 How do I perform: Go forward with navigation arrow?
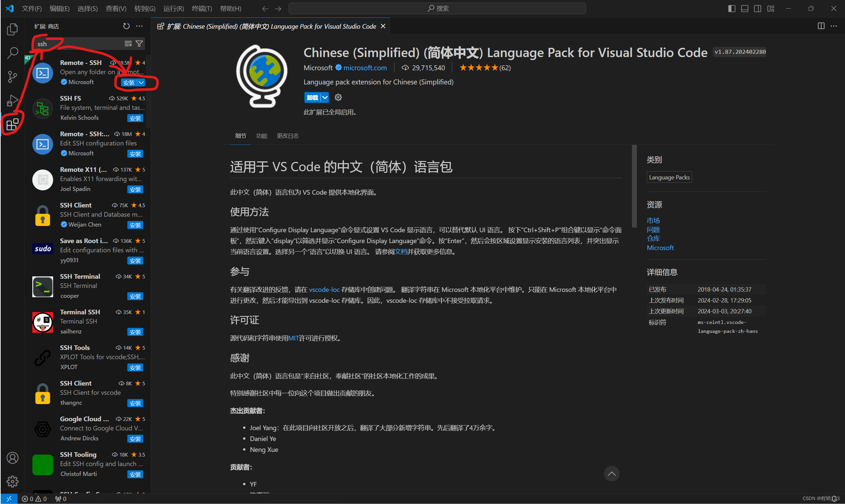pos(278,9)
